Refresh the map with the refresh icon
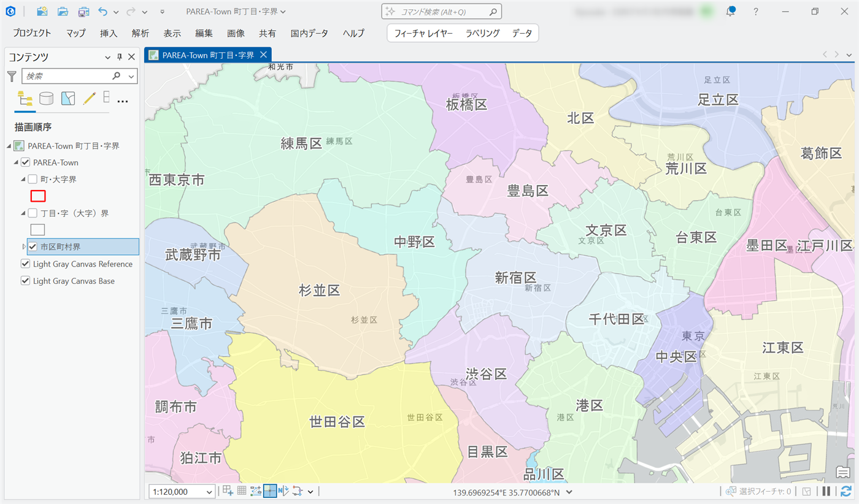Screen dimensions: 859x504 click(847, 491)
